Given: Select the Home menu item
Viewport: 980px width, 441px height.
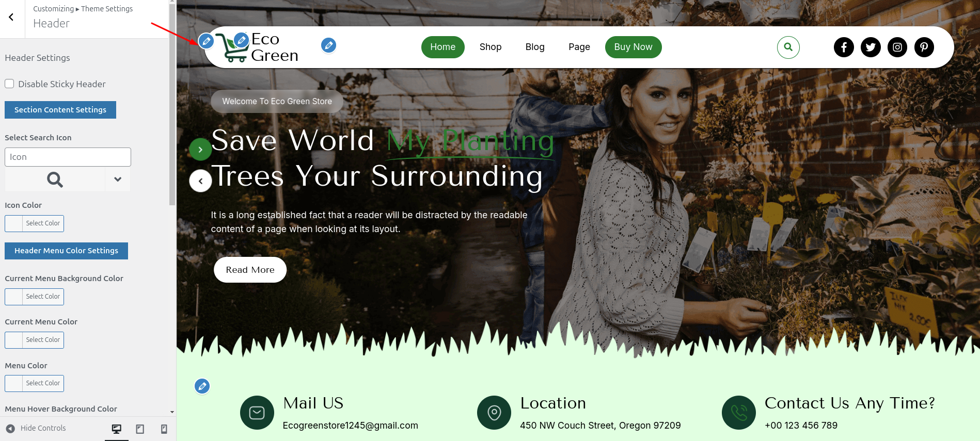Looking at the screenshot, I should coord(443,47).
